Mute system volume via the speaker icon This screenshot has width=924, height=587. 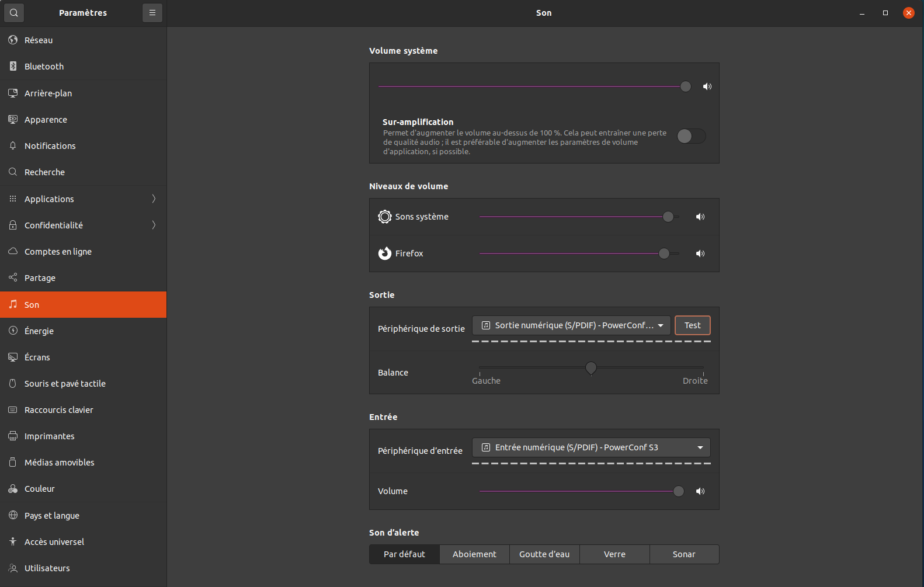click(x=707, y=86)
